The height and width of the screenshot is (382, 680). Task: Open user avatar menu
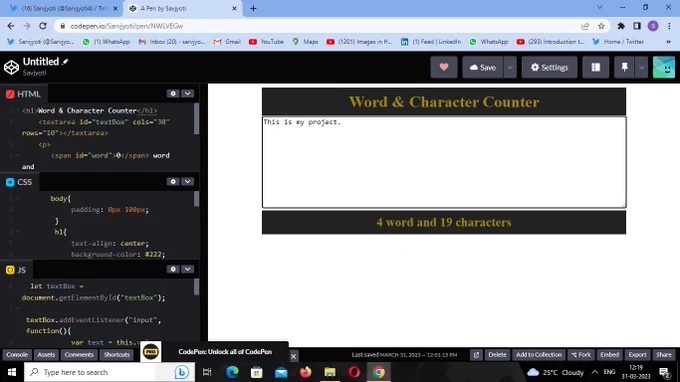coord(664,67)
